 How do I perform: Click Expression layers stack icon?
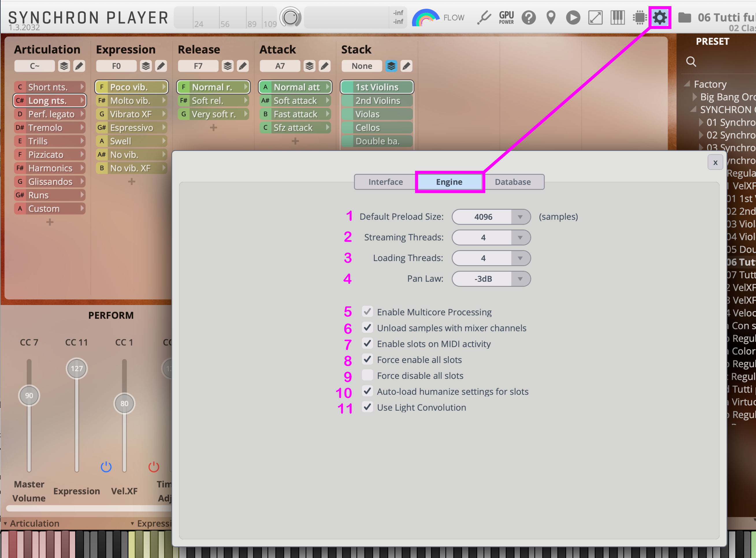146,66
